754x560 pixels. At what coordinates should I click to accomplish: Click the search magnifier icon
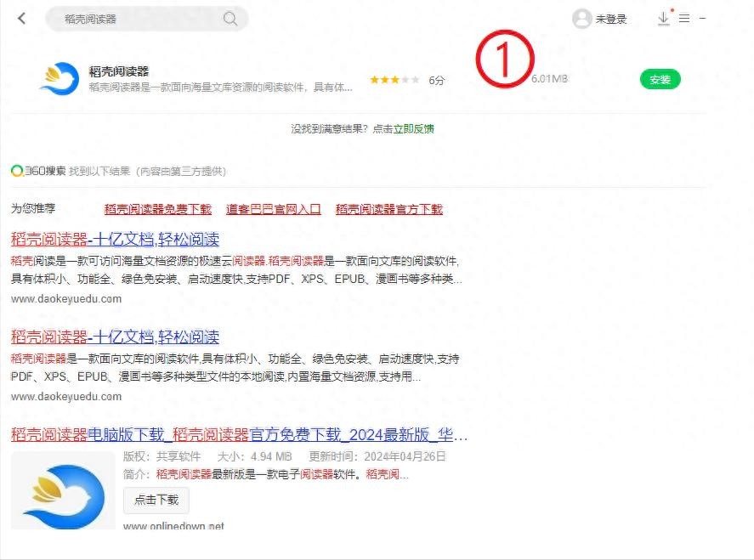(230, 19)
